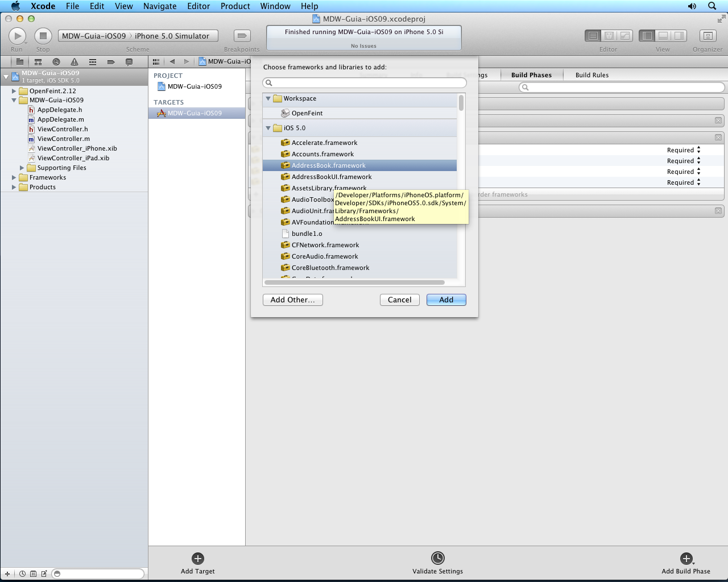Open the Product menu
Image resolution: width=728 pixels, height=582 pixels.
235,6
